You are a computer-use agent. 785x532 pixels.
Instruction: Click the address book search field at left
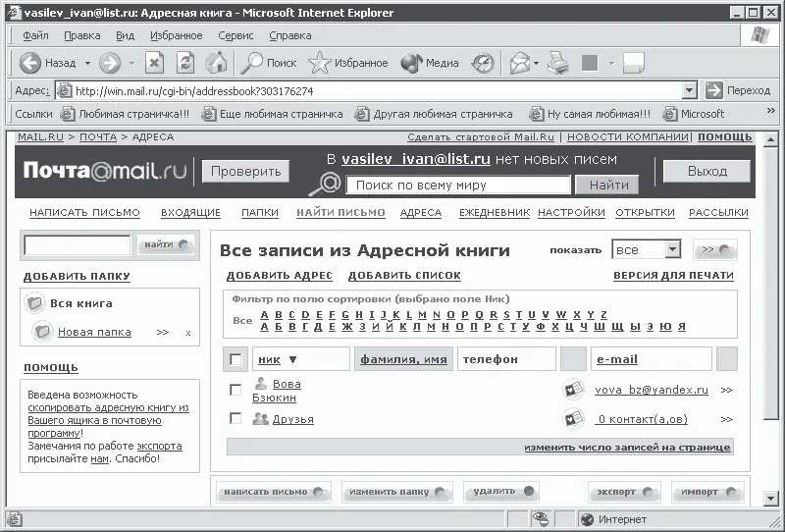coord(78,245)
